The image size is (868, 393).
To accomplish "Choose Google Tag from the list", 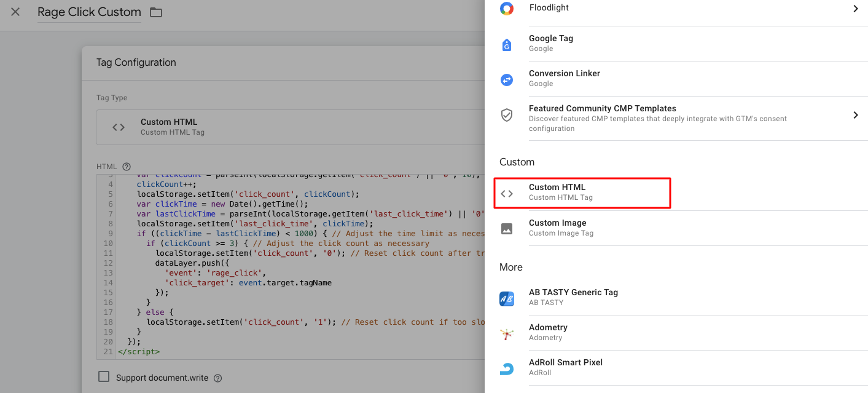I will coord(684,44).
